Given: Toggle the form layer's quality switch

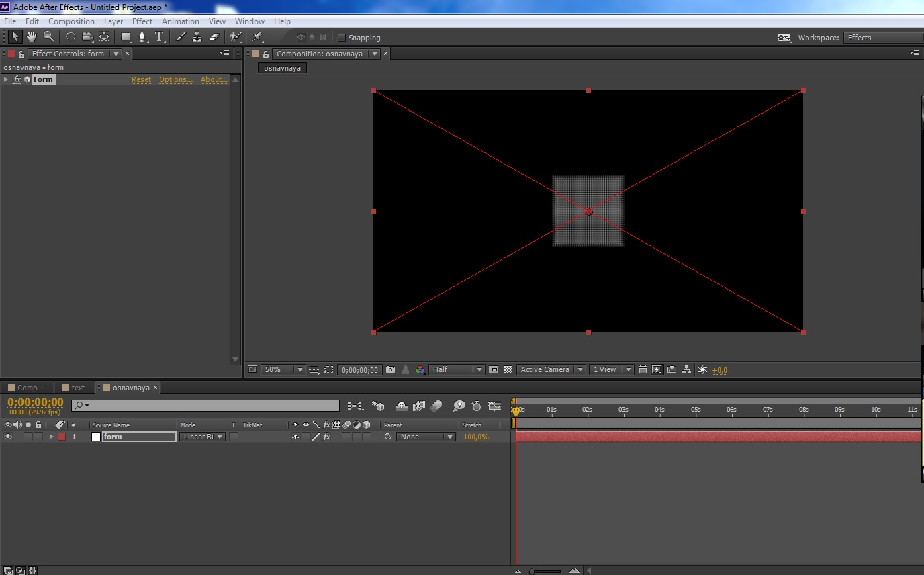Looking at the screenshot, I should [x=316, y=437].
